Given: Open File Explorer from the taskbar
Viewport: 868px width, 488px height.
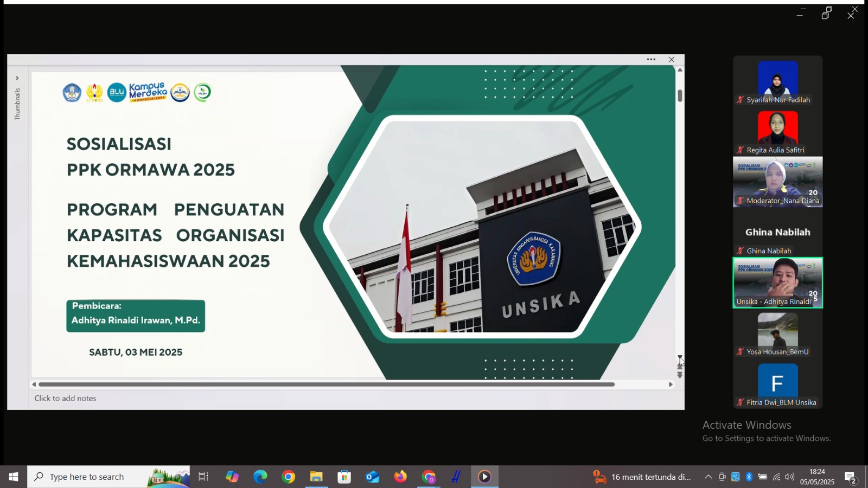Looking at the screenshot, I should pos(316,477).
